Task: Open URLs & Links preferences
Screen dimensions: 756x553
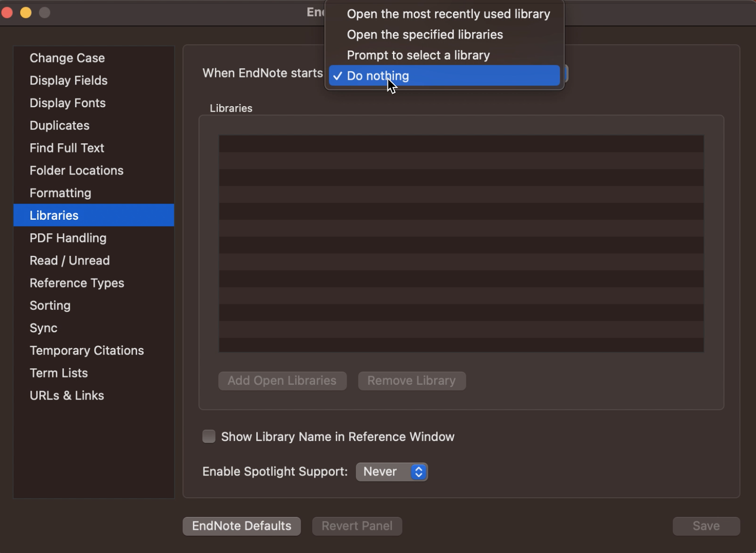Action: pyautogui.click(x=66, y=396)
